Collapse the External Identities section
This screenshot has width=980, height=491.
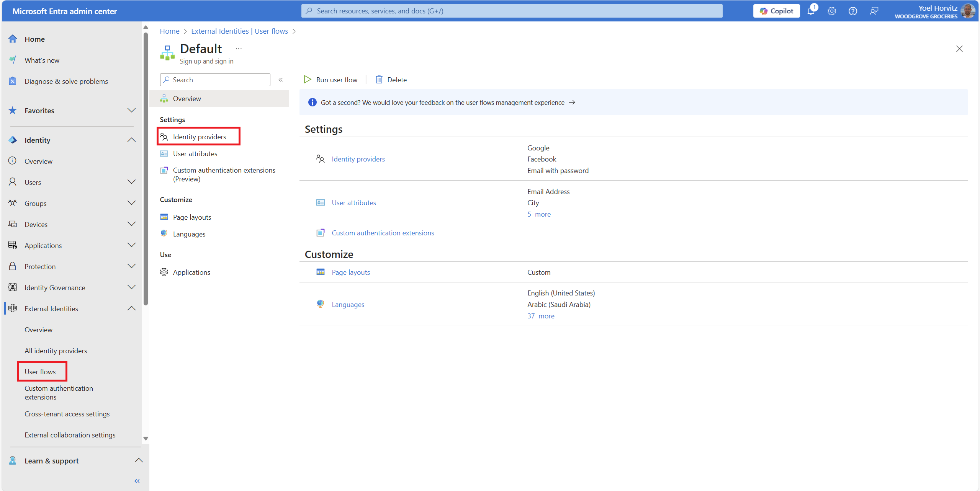131,308
